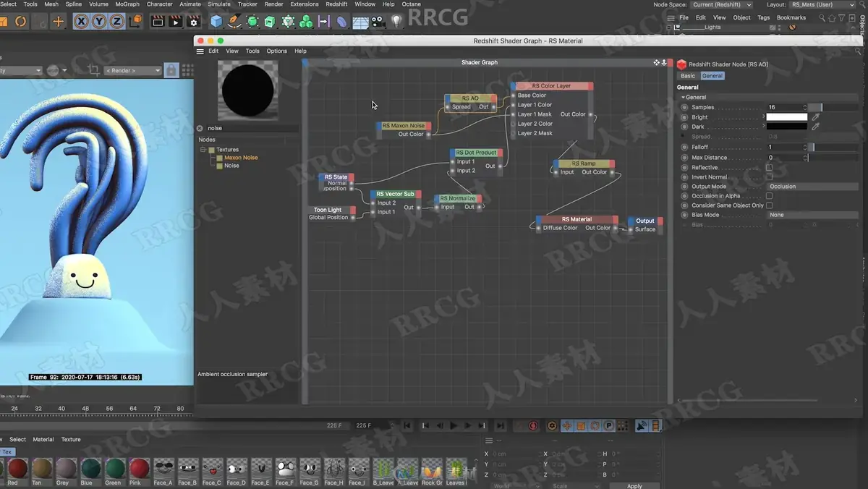
Task: Expand the Bright color arrow
Action: click(x=764, y=117)
